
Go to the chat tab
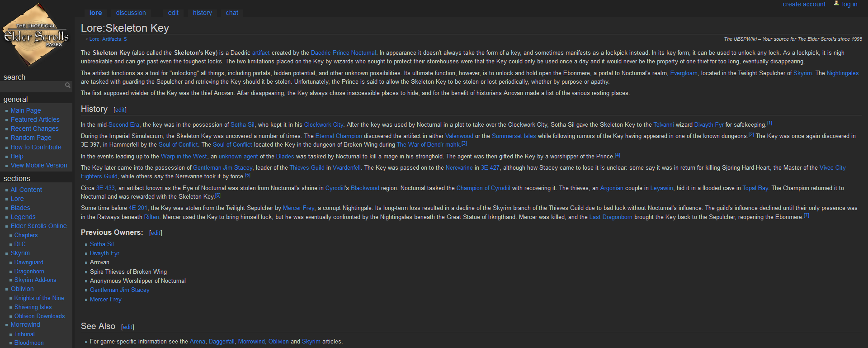232,13
